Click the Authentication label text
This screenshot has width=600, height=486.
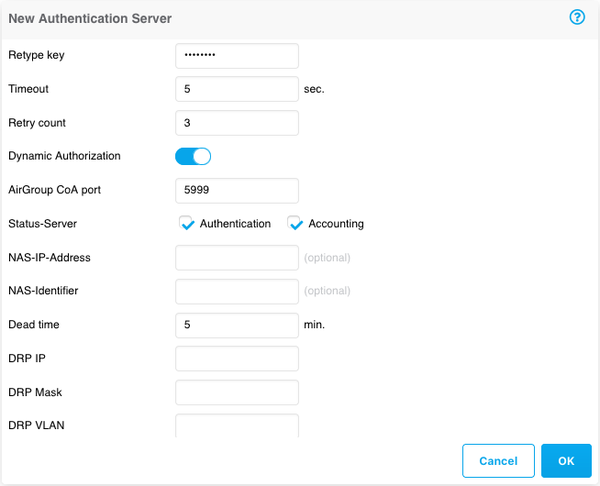235,224
